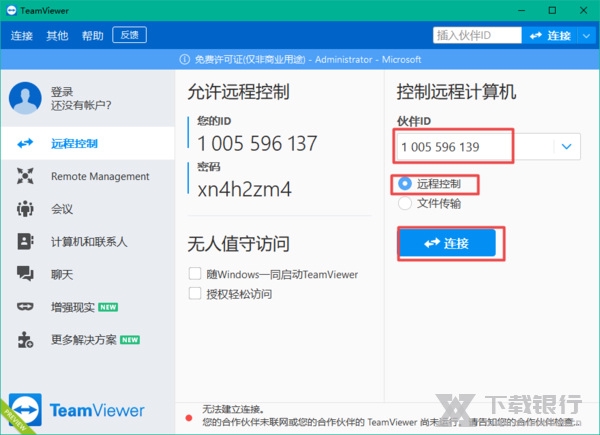Open the 连接 menu
Viewport: 600px width, 435px height.
pyautogui.click(x=21, y=36)
